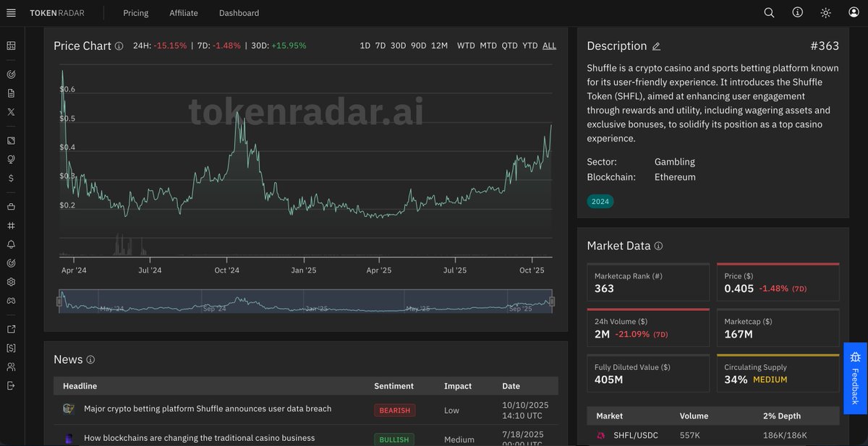Select the MTD chart range
The width and height of the screenshot is (868, 446).
488,46
